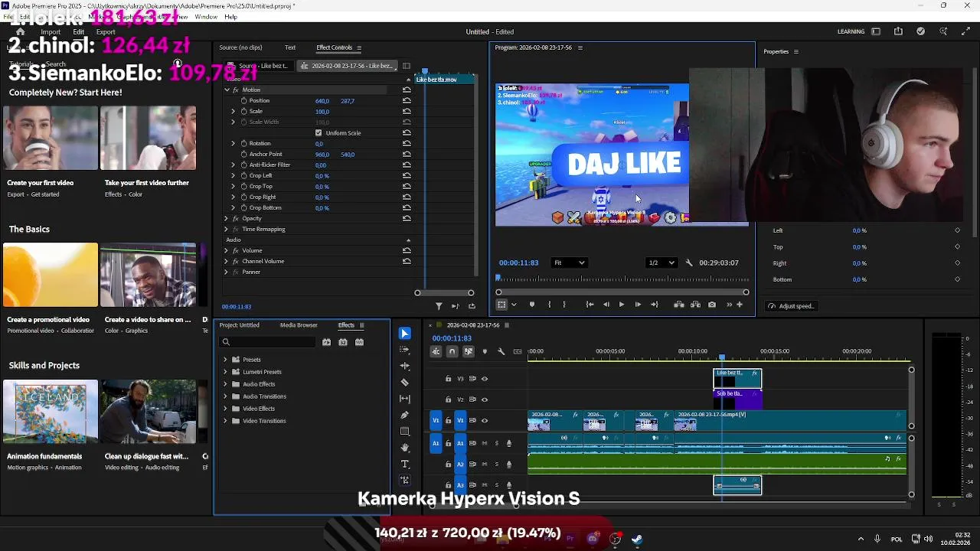Open Import in the header bar
This screenshot has width=980, height=551.
pyautogui.click(x=51, y=32)
